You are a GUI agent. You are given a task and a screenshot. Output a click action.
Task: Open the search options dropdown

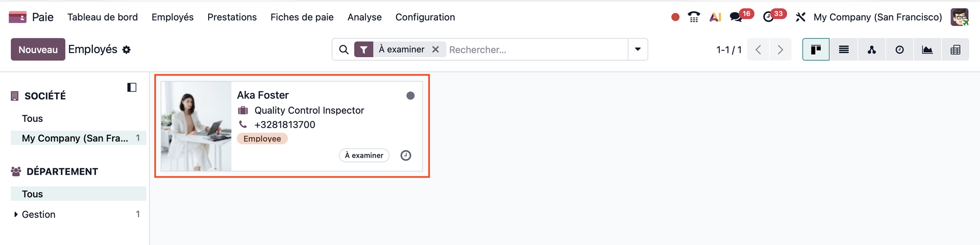point(638,50)
